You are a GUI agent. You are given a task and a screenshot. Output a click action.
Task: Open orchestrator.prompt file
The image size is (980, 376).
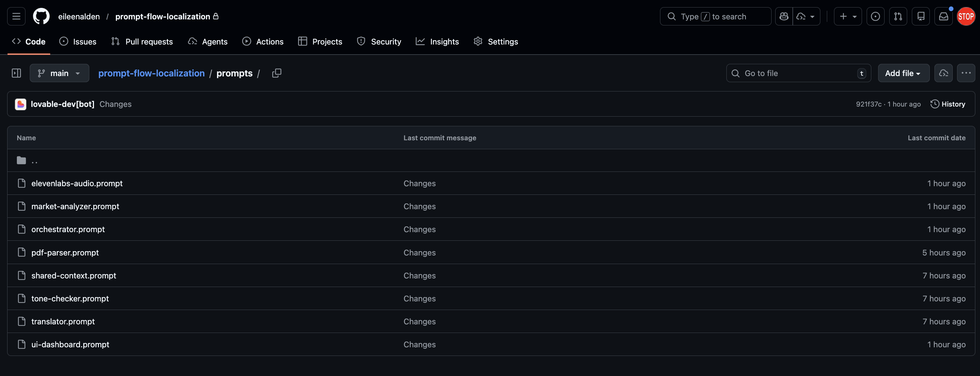pos(68,229)
